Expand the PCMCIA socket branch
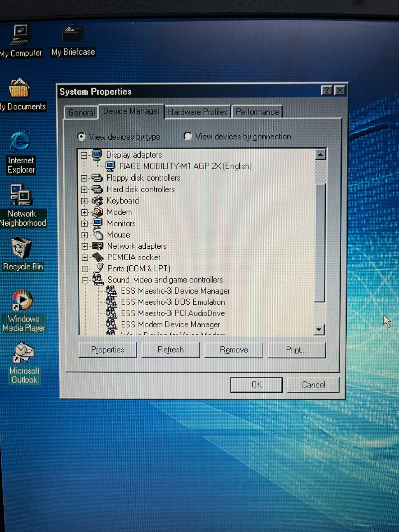The image size is (399, 532). [x=85, y=257]
